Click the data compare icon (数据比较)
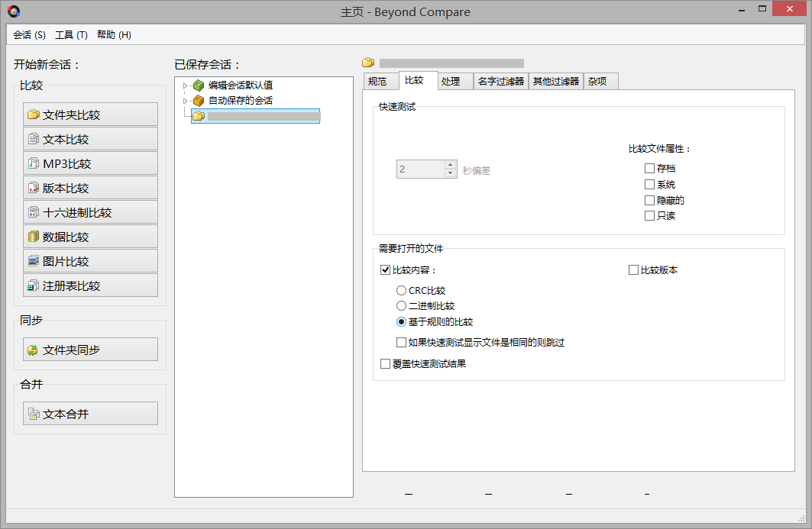Viewport: 812px width, 529px height. click(33, 237)
